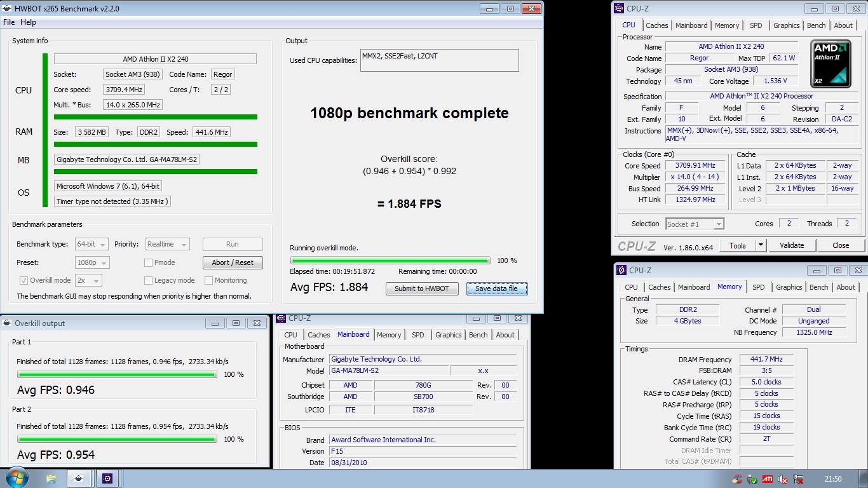Click the Chipset value 780G
The image size is (868, 488).
pos(423,385)
